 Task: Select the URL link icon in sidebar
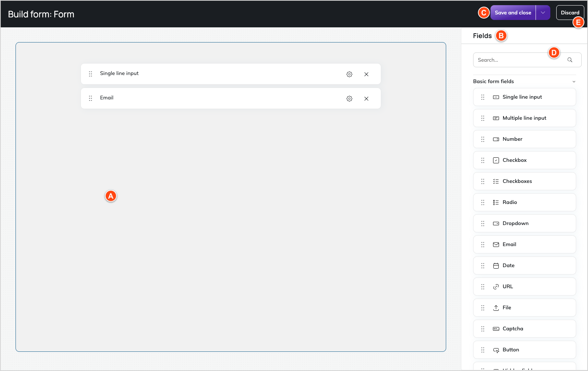coord(496,287)
